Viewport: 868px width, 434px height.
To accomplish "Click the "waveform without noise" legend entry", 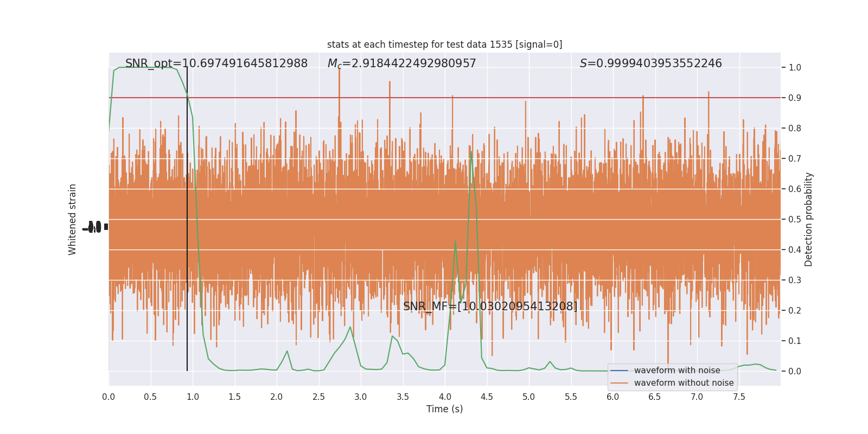I will point(684,383).
